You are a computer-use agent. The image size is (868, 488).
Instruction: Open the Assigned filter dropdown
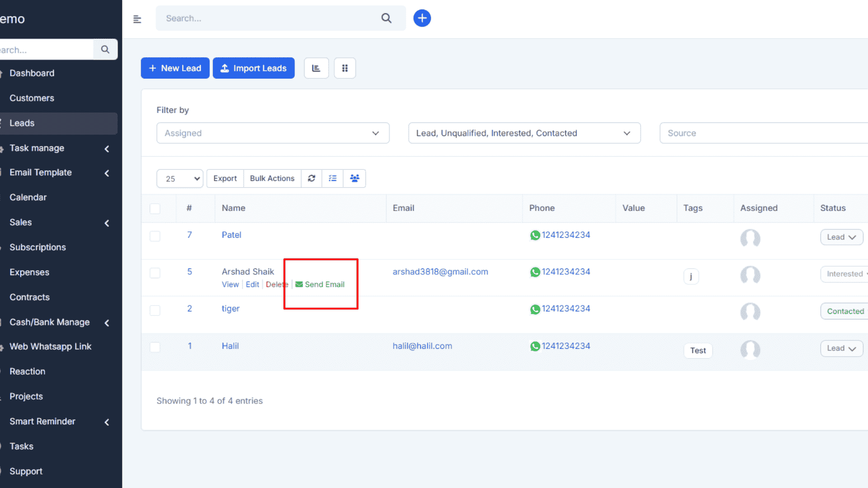tap(273, 133)
